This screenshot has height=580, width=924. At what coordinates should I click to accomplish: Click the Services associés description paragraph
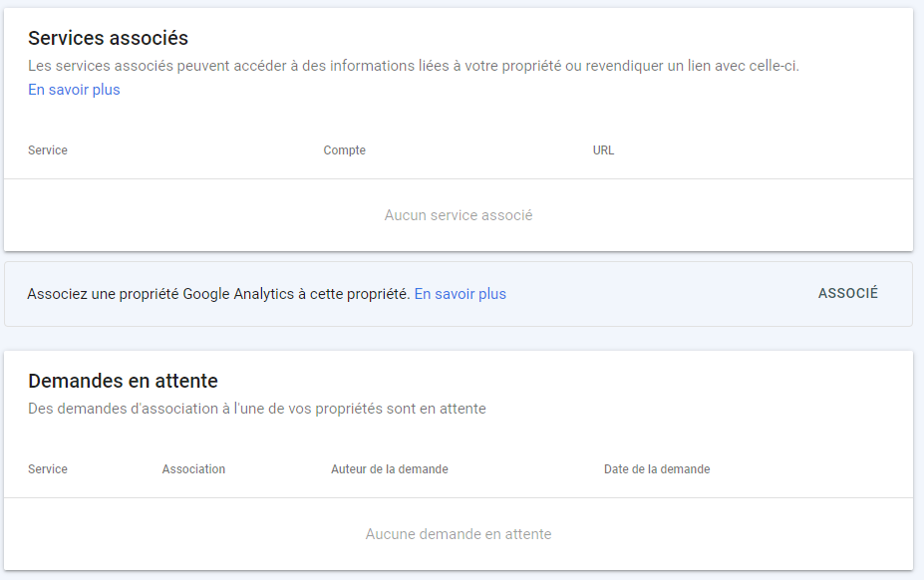pyautogui.click(x=413, y=66)
